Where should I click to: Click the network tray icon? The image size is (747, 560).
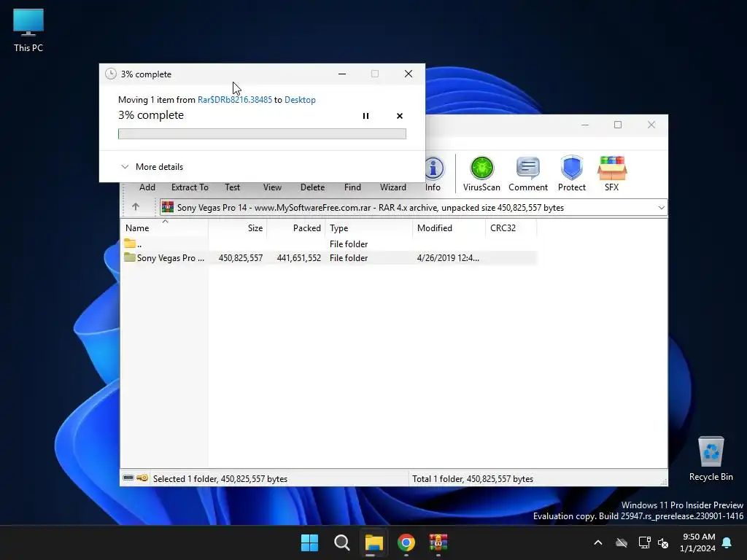[644, 542]
